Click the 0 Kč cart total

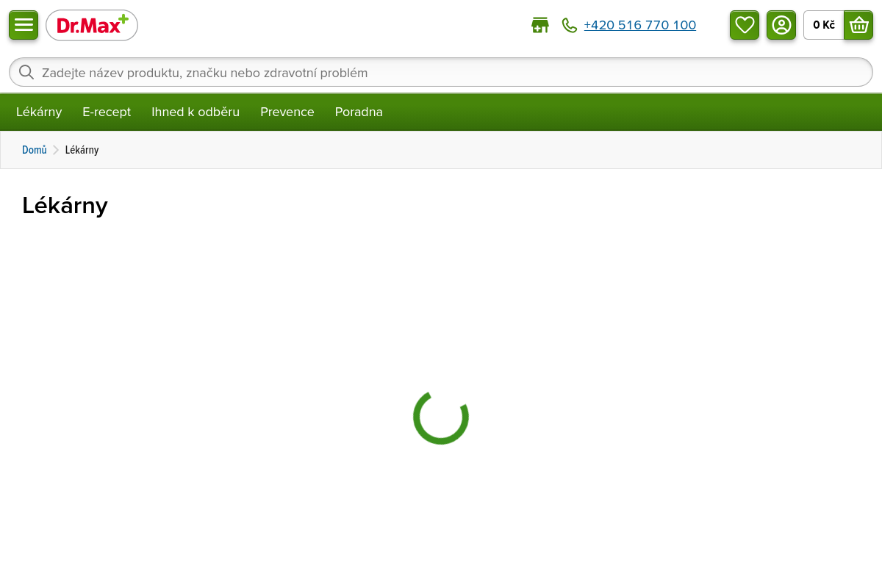824,25
